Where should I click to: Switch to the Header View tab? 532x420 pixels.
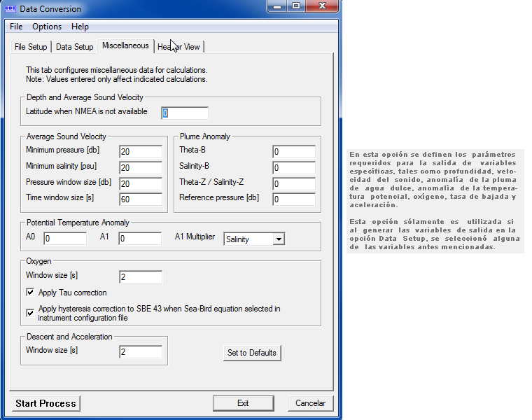tap(179, 47)
